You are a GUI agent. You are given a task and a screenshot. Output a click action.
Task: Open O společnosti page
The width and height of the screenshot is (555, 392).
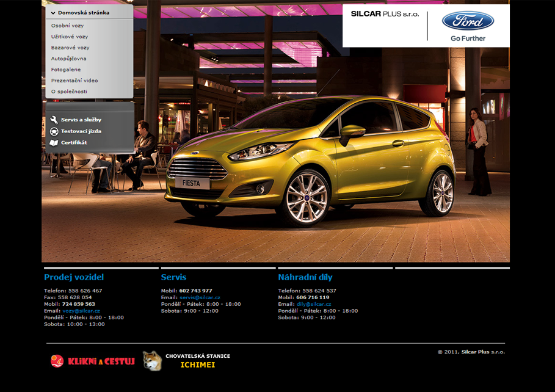click(x=69, y=92)
